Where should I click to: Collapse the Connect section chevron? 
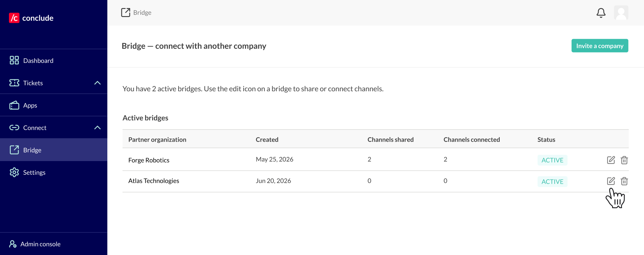[x=97, y=128]
